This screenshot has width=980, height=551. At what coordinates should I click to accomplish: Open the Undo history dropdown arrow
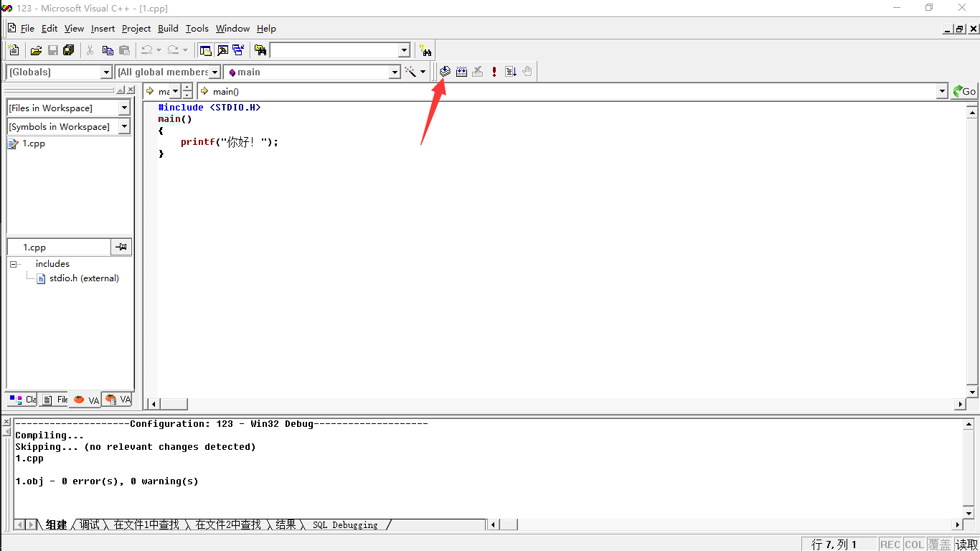point(159,50)
